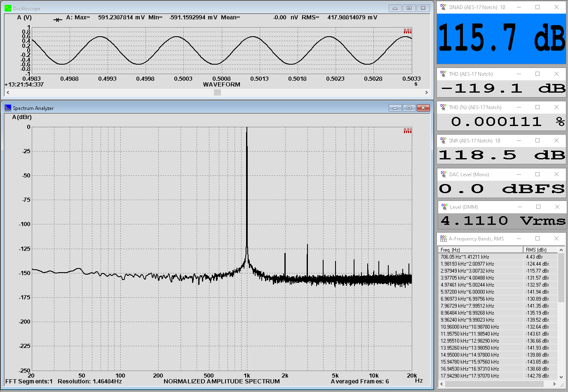This screenshot has width=568, height=392.
Task: Click the RMS= 417.98814079 mV readout
Action: coord(339,18)
